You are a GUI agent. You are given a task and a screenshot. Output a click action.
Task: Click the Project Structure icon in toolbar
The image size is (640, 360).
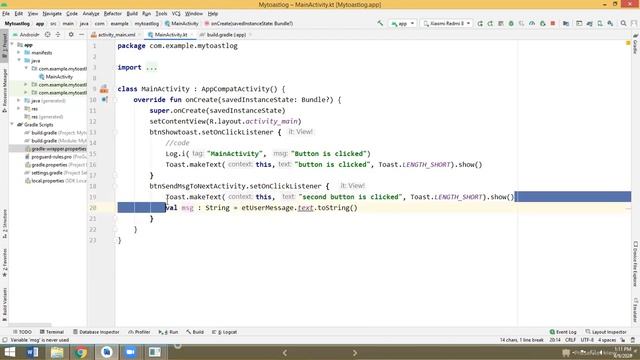pyautogui.click(x=566, y=23)
